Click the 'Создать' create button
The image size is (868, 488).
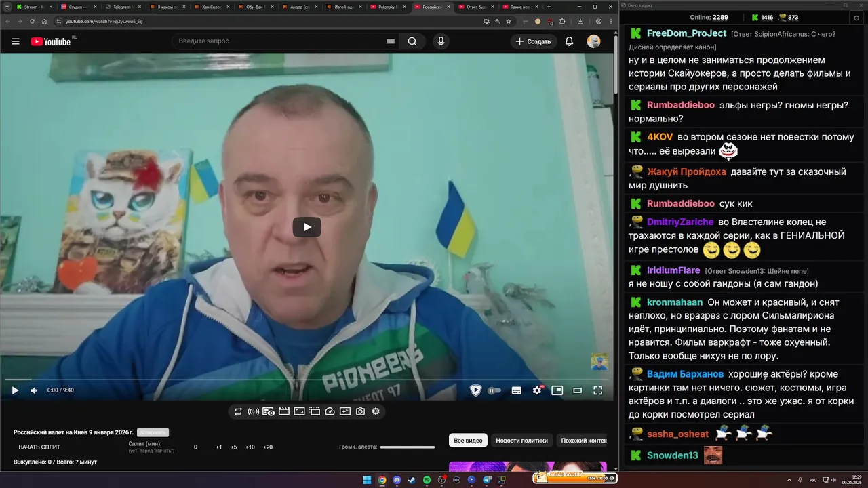(533, 41)
